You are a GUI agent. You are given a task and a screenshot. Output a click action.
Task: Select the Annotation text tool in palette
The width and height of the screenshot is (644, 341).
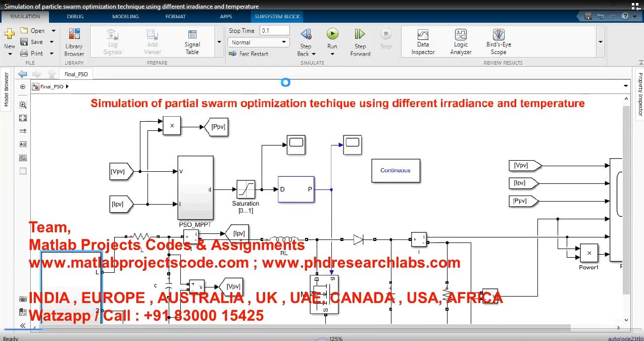click(23, 144)
